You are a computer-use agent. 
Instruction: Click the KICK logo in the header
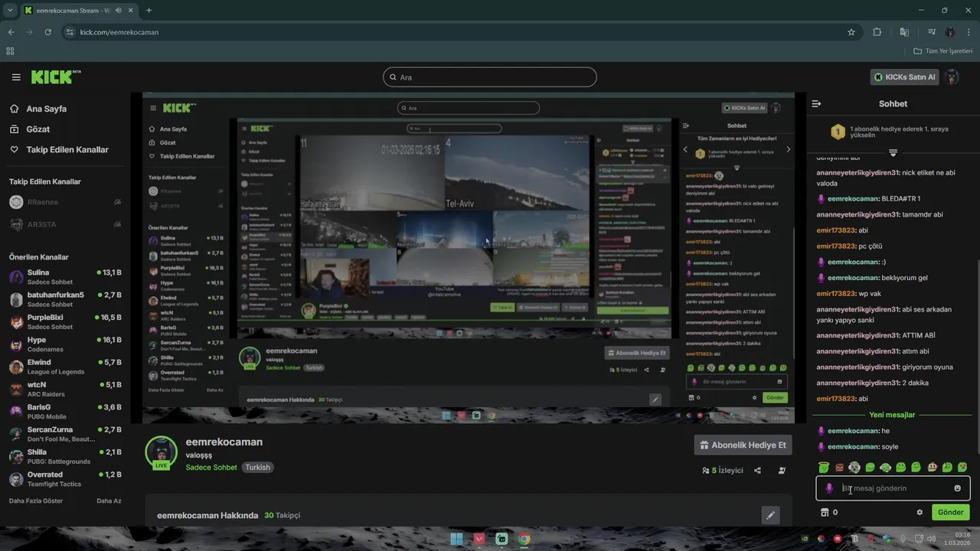(55, 77)
